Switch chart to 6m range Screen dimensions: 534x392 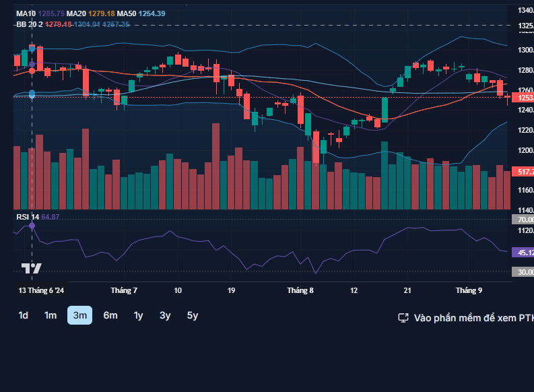[110, 315]
